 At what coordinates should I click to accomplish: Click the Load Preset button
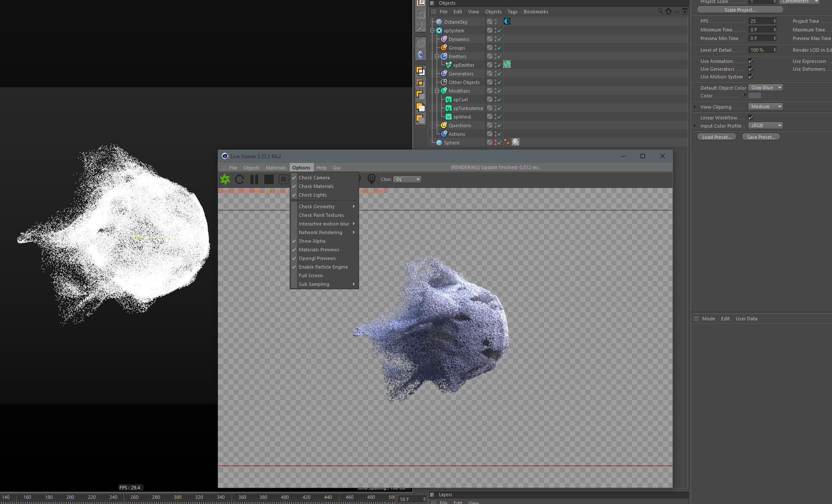coord(716,137)
